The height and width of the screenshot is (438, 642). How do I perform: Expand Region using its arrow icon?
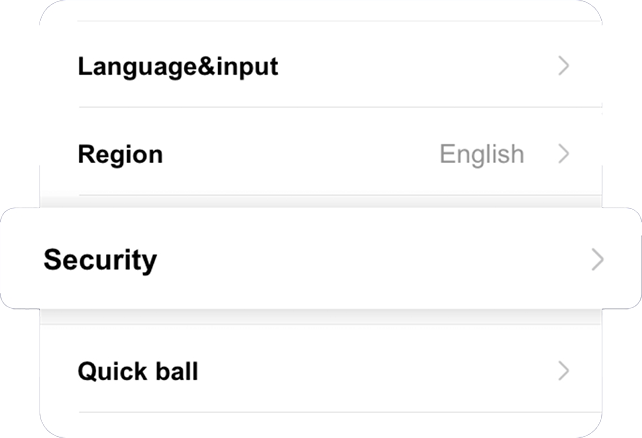pyautogui.click(x=564, y=154)
